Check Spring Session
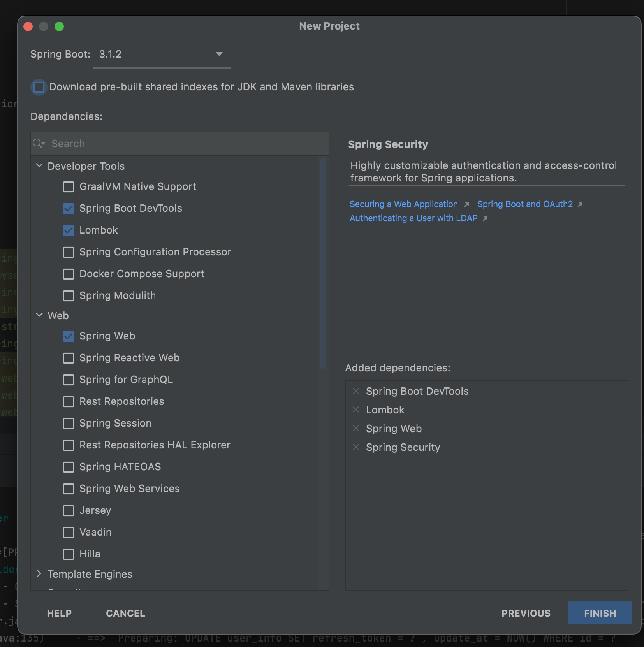 click(x=69, y=424)
